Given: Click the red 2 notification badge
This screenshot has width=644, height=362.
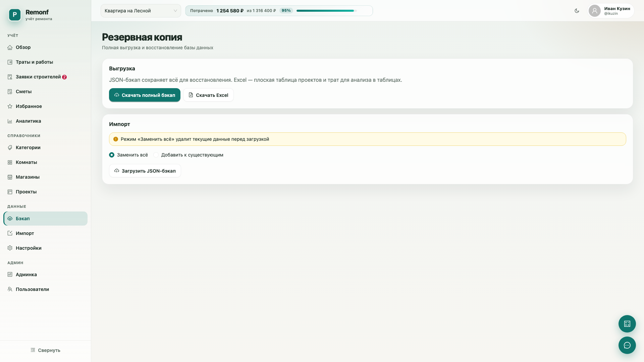Looking at the screenshot, I should tap(64, 77).
